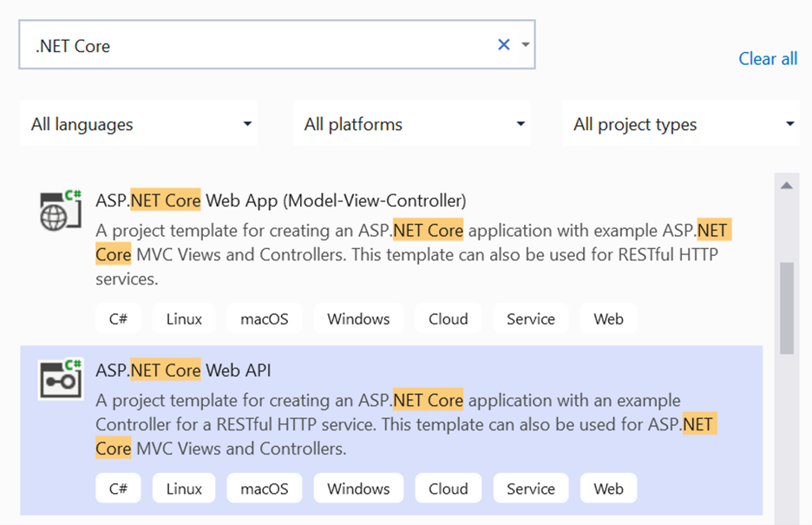Click the Linux tag on the Web App template
This screenshot has width=812, height=525.
click(183, 318)
